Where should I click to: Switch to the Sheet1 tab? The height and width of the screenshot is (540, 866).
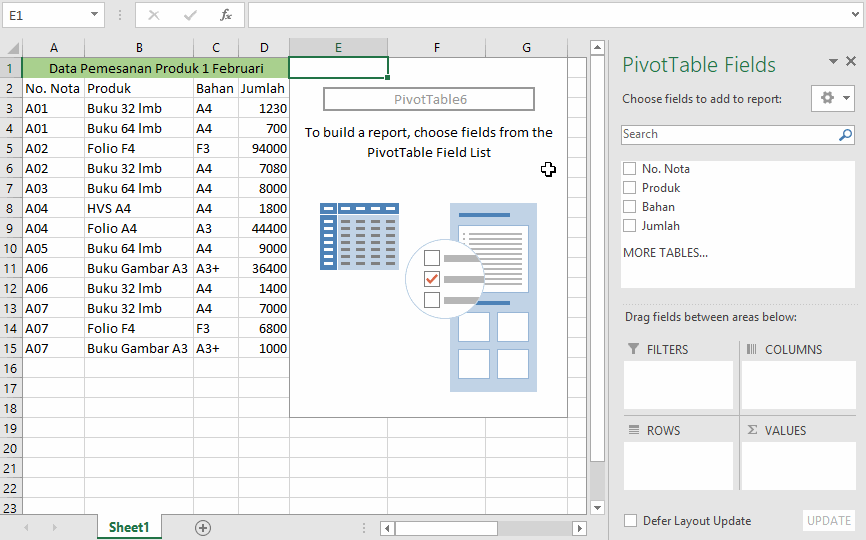click(129, 527)
